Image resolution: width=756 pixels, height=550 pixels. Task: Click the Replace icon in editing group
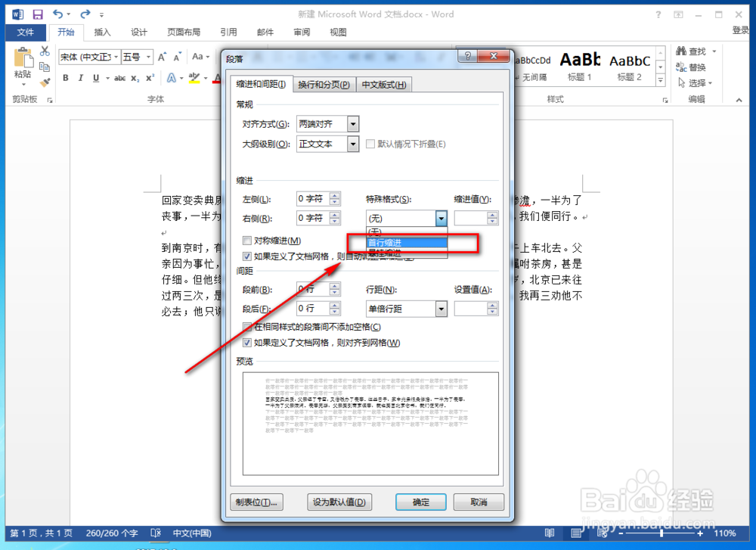coord(681,67)
